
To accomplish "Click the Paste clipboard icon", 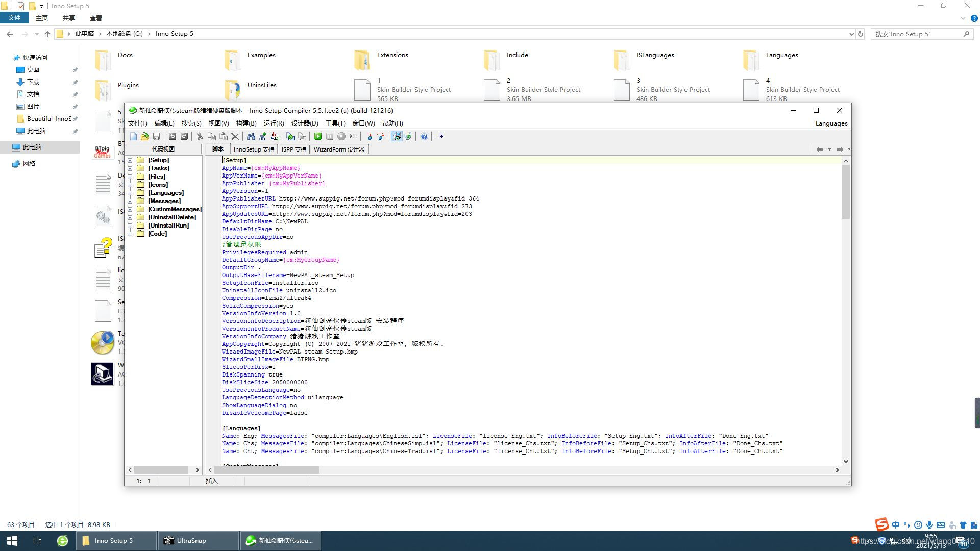I will click(x=224, y=136).
